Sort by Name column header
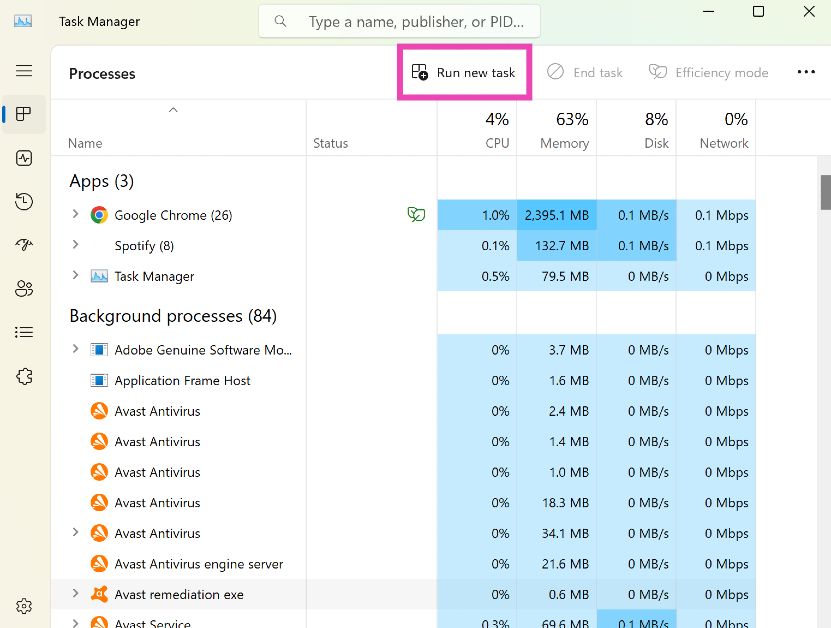Image resolution: width=831 pixels, height=628 pixels. coord(85,143)
